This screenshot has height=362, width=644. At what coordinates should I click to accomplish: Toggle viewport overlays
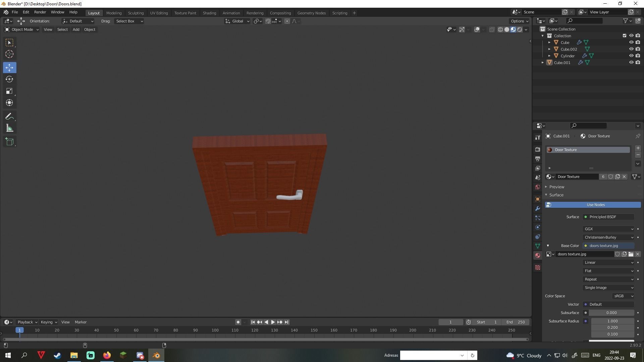[477, 29]
